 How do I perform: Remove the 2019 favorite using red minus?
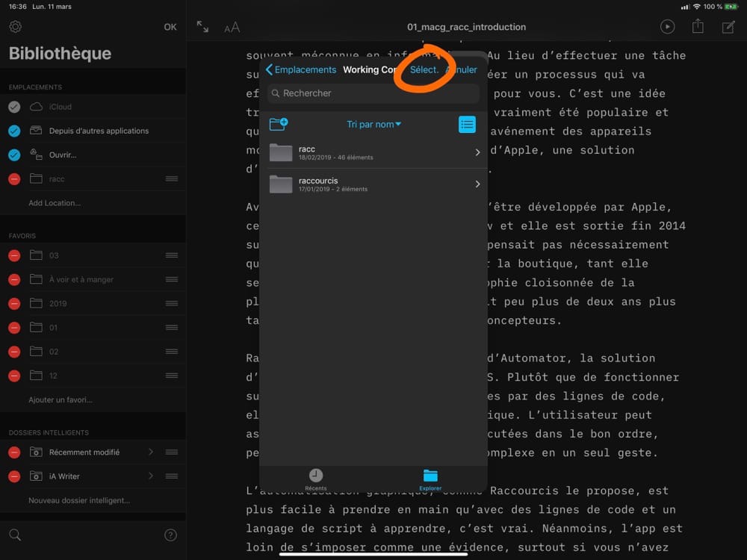point(14,303)
